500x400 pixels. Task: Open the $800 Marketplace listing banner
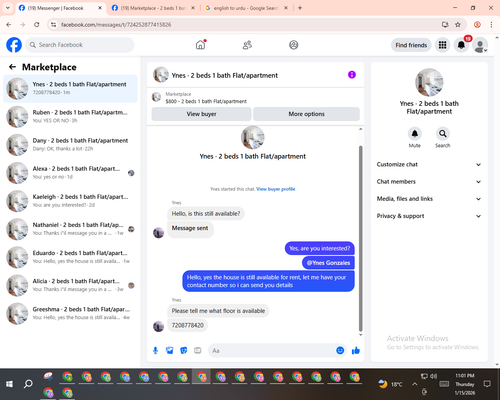point(255,97)
